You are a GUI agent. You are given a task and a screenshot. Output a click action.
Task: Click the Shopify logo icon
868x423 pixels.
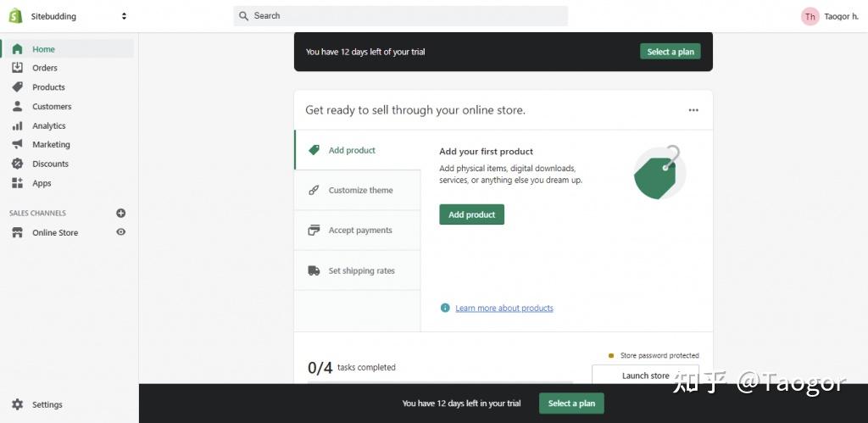15,15
